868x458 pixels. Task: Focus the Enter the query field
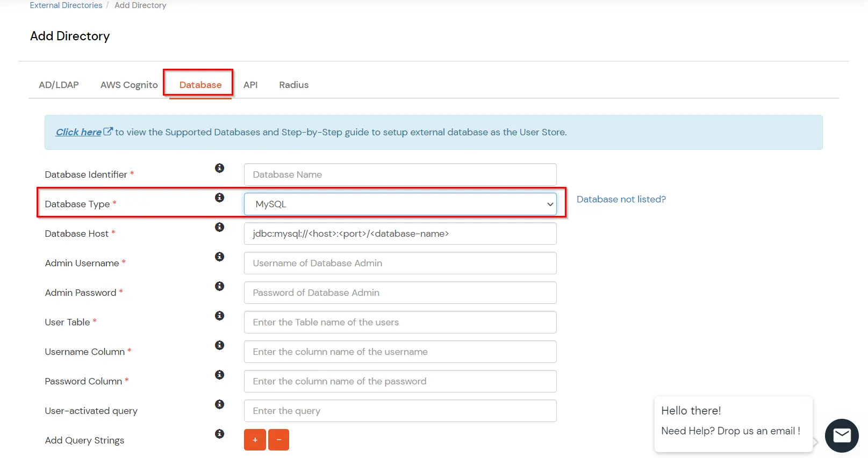pyautogui.click(x=400, y=411)
